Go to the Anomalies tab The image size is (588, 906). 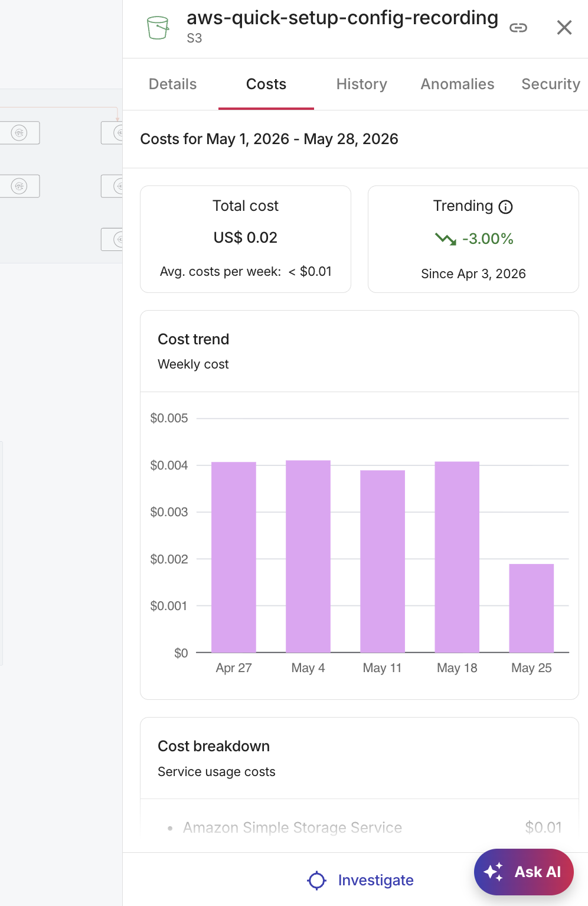tap(458, 84)
